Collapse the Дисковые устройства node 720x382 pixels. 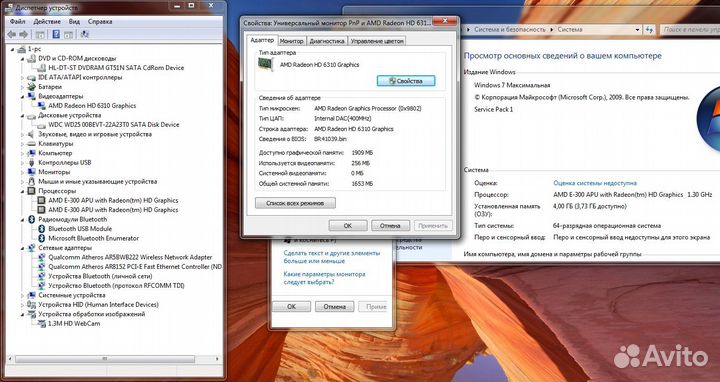click(x=22, y=115)
